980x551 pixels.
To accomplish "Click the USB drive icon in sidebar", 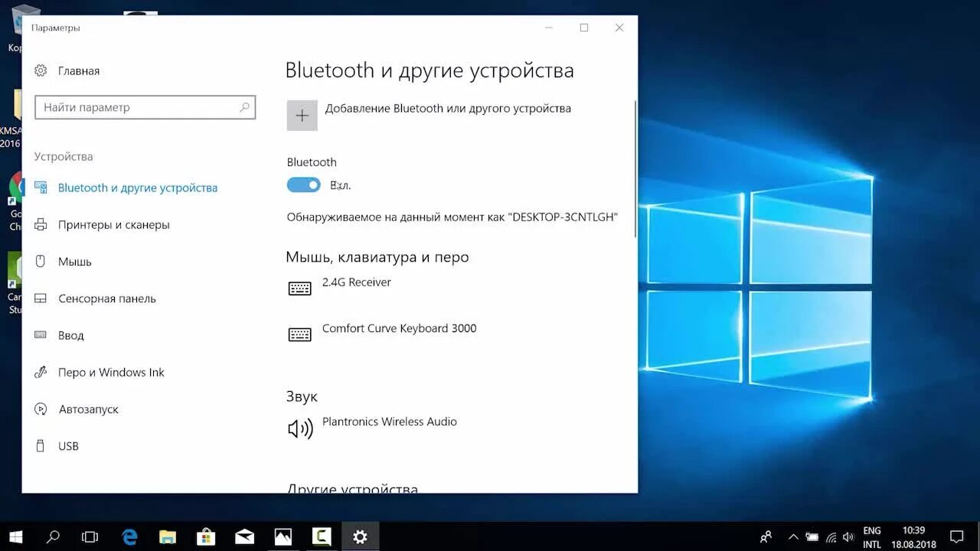I will tap(41, 446).
